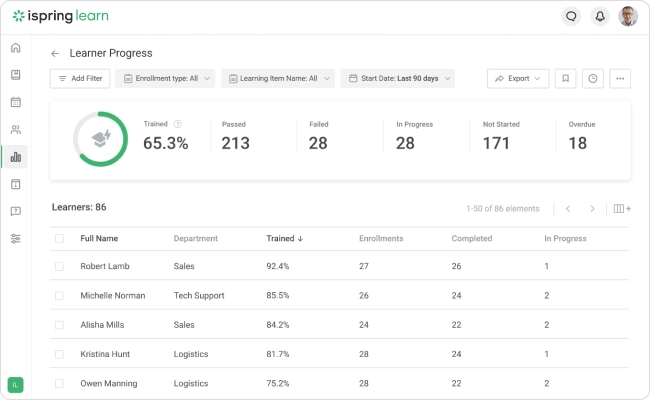Click the bookmark save icon

click(565, 78)
